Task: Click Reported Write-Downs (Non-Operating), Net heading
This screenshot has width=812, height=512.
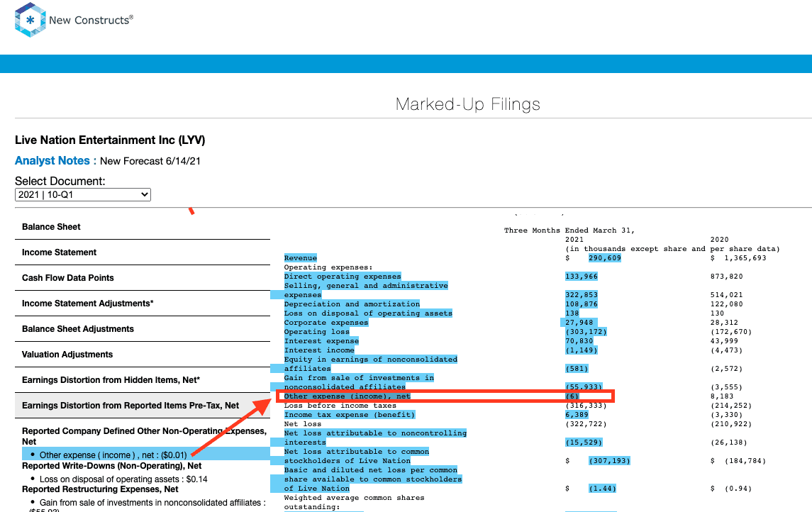Action: coord(112,466)
